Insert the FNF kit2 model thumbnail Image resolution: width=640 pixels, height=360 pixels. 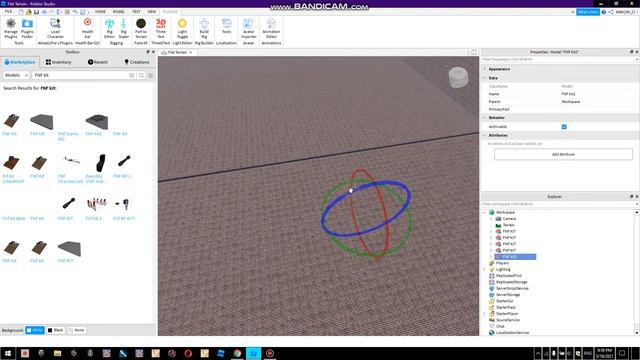(96, 122)
